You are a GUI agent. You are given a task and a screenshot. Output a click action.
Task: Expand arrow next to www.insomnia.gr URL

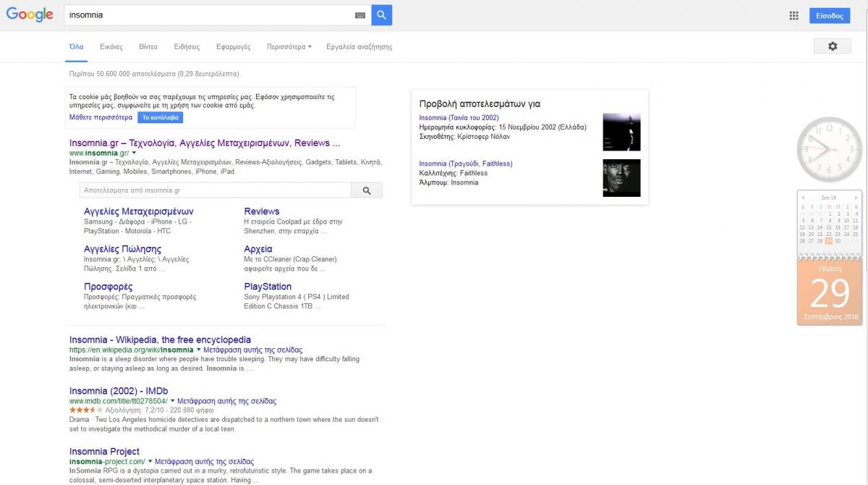134,153
